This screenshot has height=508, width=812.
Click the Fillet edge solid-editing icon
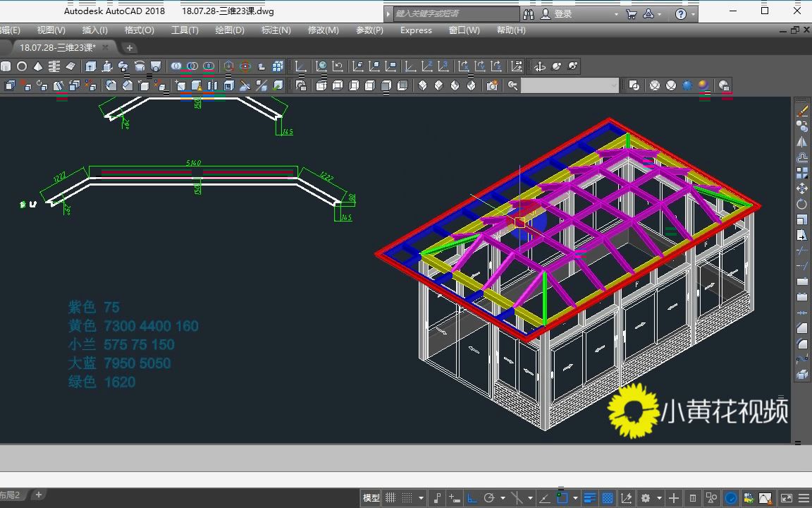coord(111,85)
